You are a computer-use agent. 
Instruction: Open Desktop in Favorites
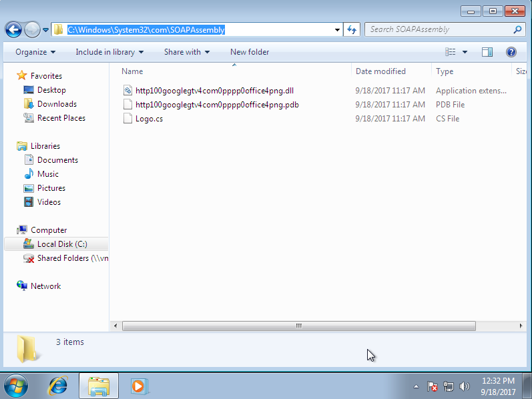(51, 90)
